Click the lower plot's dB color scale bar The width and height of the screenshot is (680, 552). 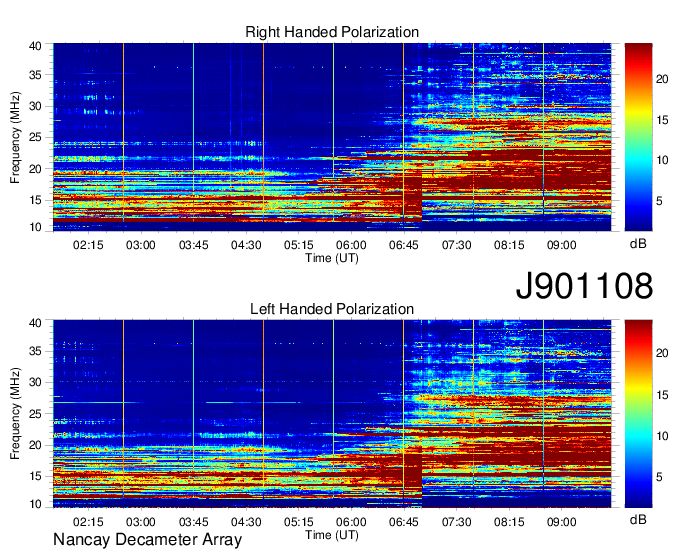(x=638, y=414)
